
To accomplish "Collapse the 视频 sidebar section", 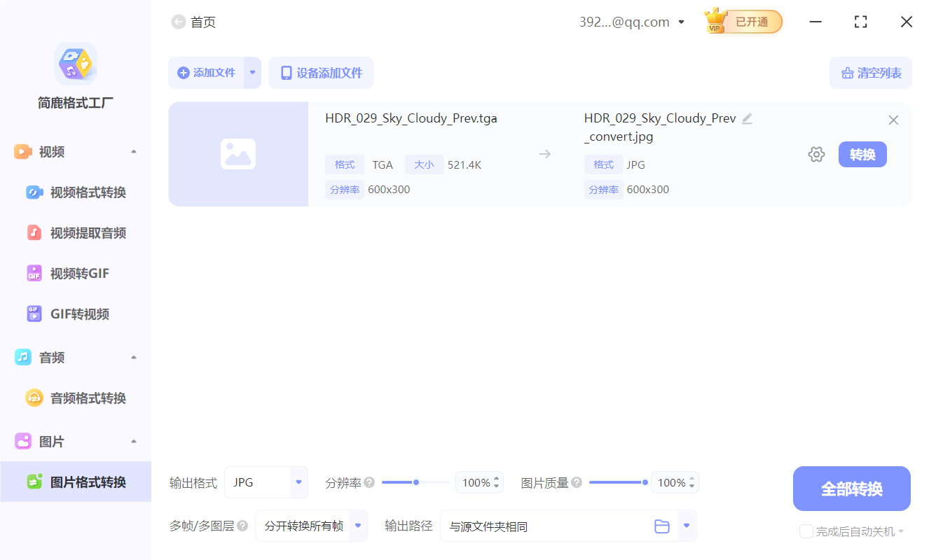I will coord(133,150).
